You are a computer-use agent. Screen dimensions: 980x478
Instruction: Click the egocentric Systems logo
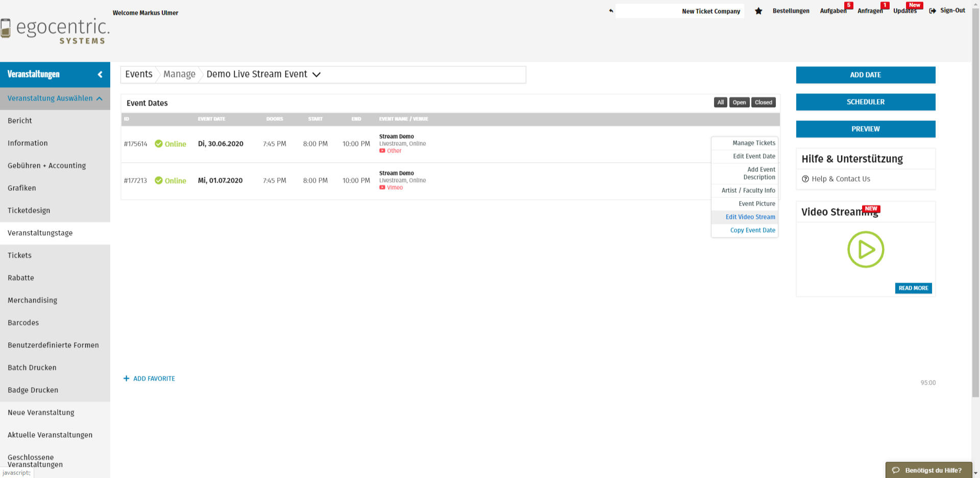click(x=55, y=31)
